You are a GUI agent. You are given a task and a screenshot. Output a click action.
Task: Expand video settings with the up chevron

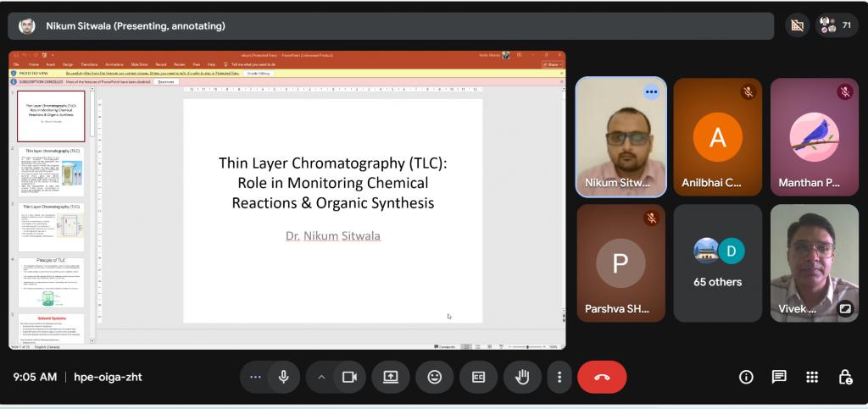pyautogui.click(x=321, y=377)
